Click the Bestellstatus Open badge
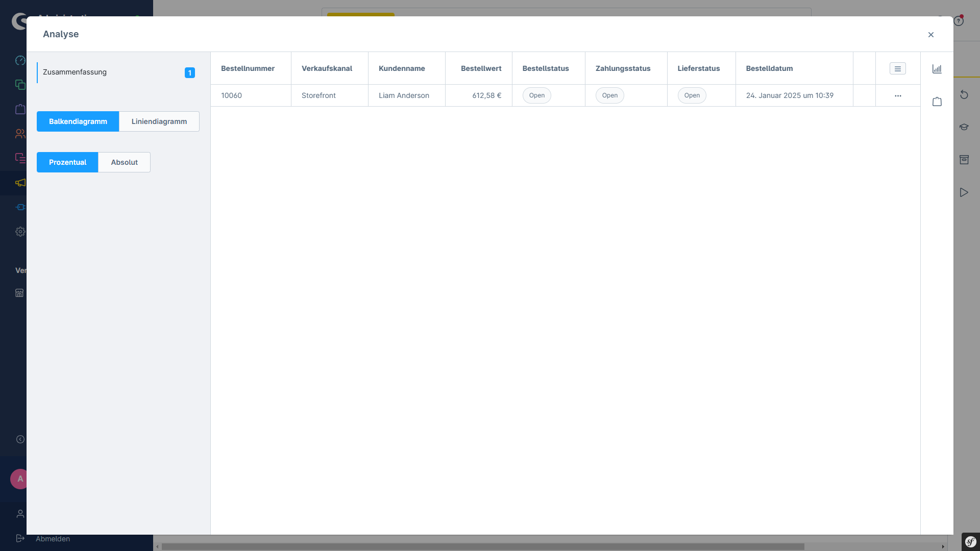This screenshot has height=551, width=980. pos(536,95)
